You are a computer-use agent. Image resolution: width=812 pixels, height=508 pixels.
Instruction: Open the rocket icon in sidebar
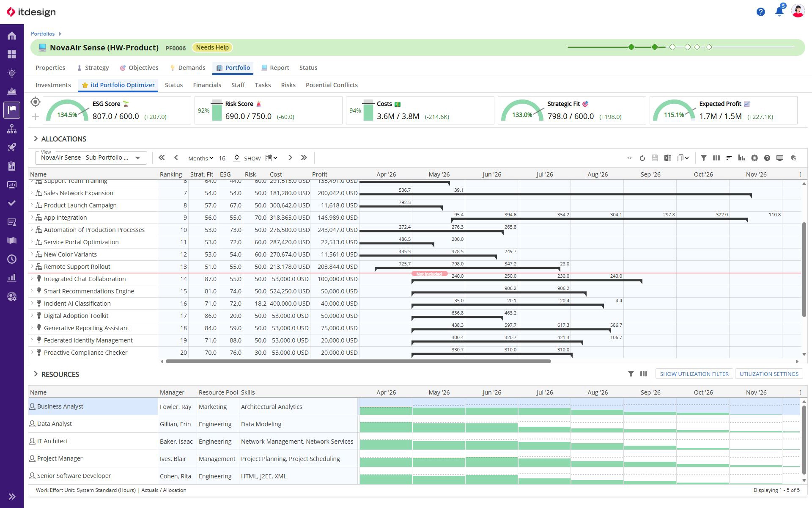[x=12, y=147]
